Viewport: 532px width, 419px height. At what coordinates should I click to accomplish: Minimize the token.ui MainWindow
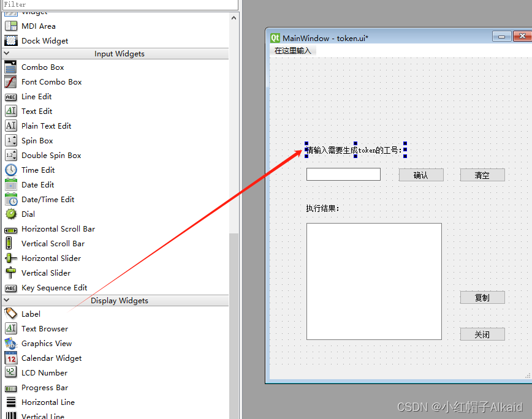(x=502, y=37)
